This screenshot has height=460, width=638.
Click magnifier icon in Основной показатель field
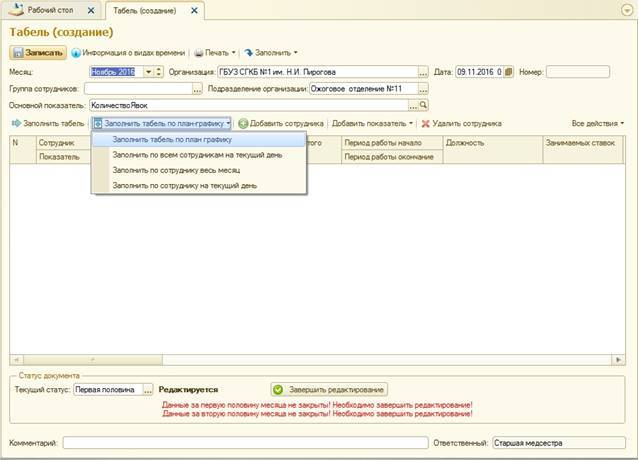point(423,104)
